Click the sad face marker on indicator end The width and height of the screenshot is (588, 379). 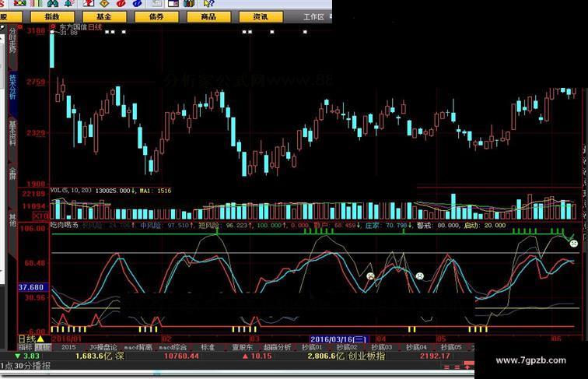(574, 243)
